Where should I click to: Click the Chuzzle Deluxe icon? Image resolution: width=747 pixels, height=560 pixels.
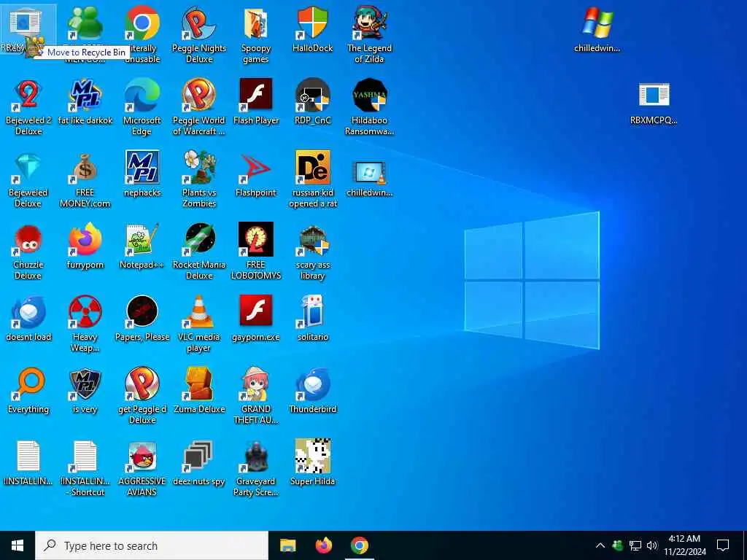pyautogui.click(x=28, y=239)
